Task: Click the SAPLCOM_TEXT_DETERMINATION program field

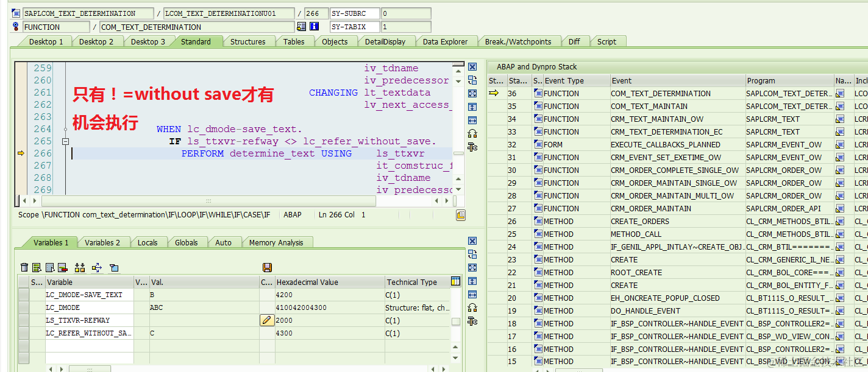Action: click(88, 13)
